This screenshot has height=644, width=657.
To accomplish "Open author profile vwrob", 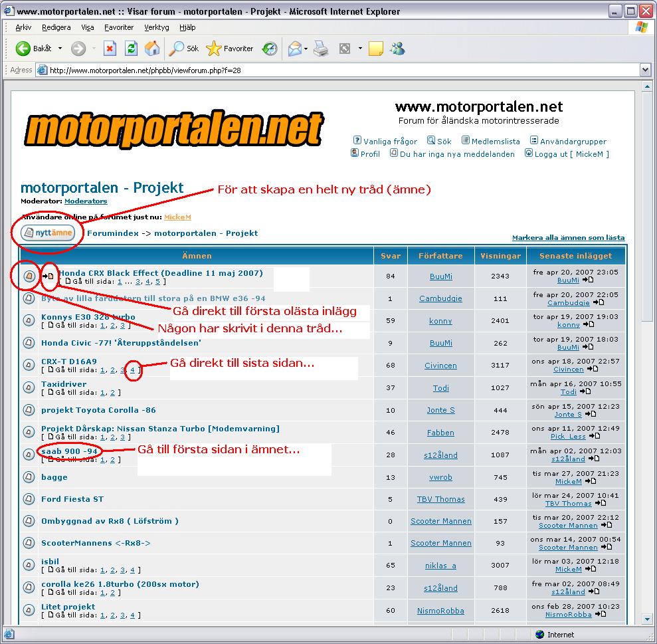I will 441,477.
